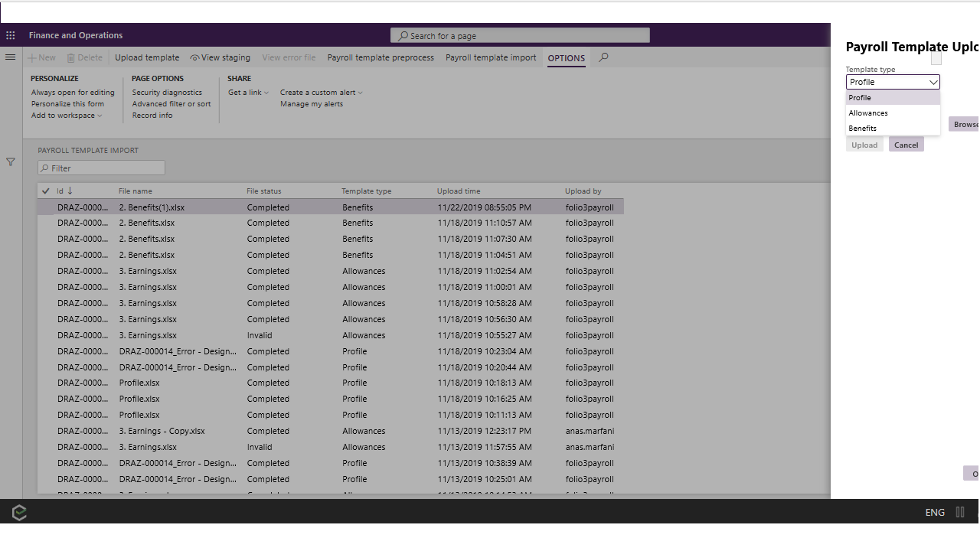
Task: Select row uploaded 11/18/2019 10:55:27 AM
Action: click(x=331, y=335)
